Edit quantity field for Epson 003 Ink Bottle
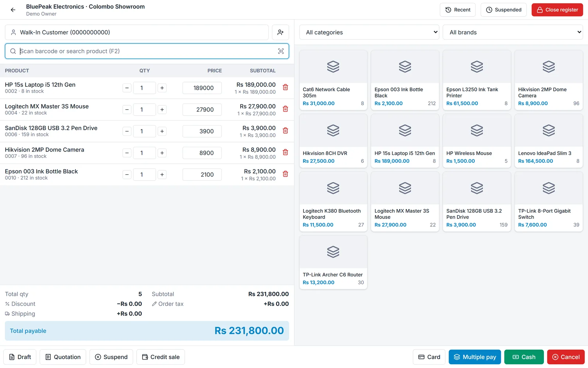Screen dimensions: 588x368 coord(144,175)
